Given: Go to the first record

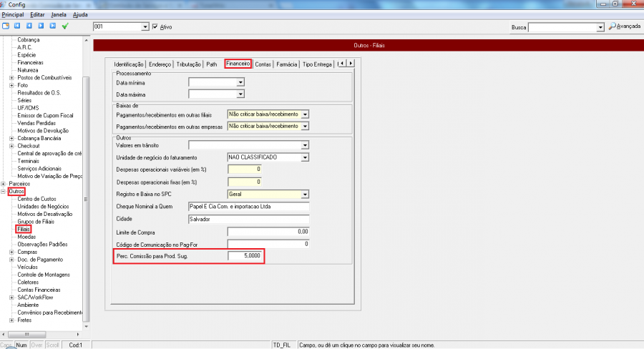Looking at the screenshot, I should click(16, 26).
